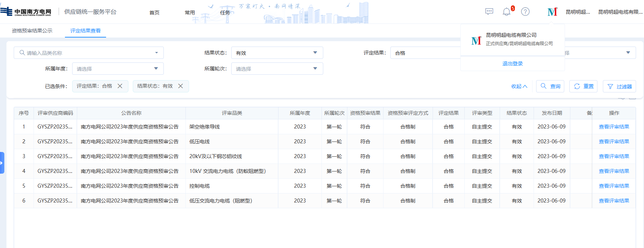Remove the 评定结果: 合格 filter tag

coord(120,86)
